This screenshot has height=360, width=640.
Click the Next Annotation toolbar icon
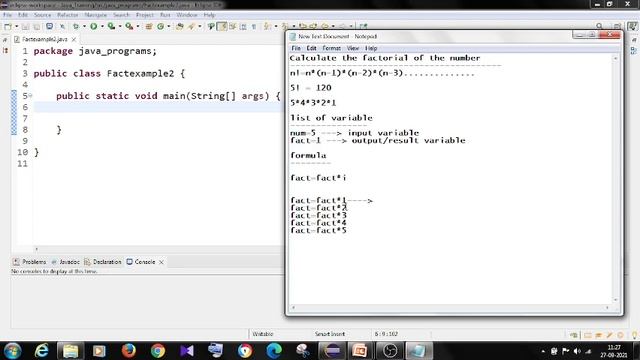[267, 27]
